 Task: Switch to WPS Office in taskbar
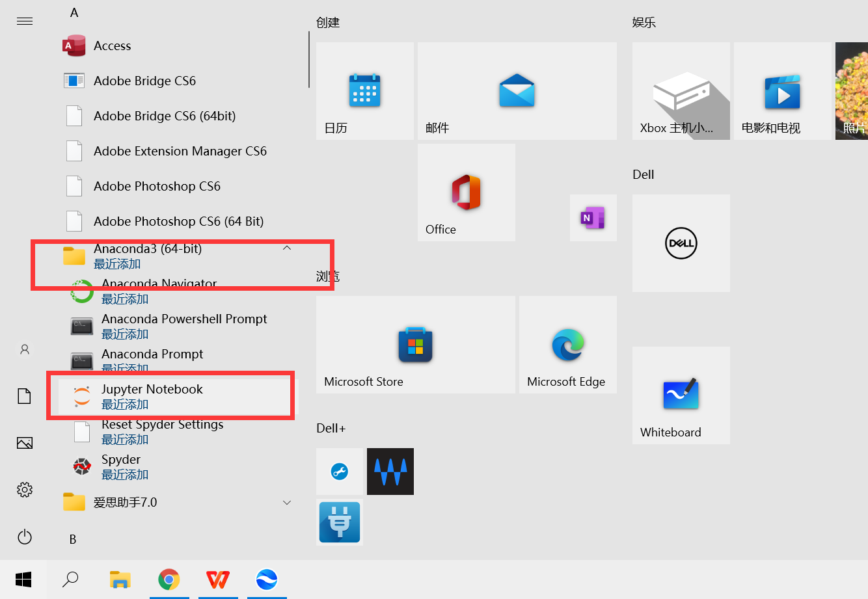218,579
